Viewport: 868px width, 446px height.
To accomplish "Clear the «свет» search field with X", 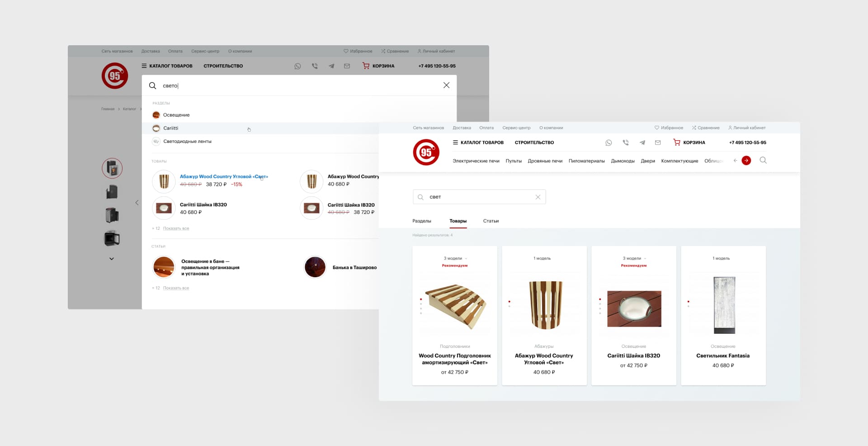I will click(x=538, y=197).
